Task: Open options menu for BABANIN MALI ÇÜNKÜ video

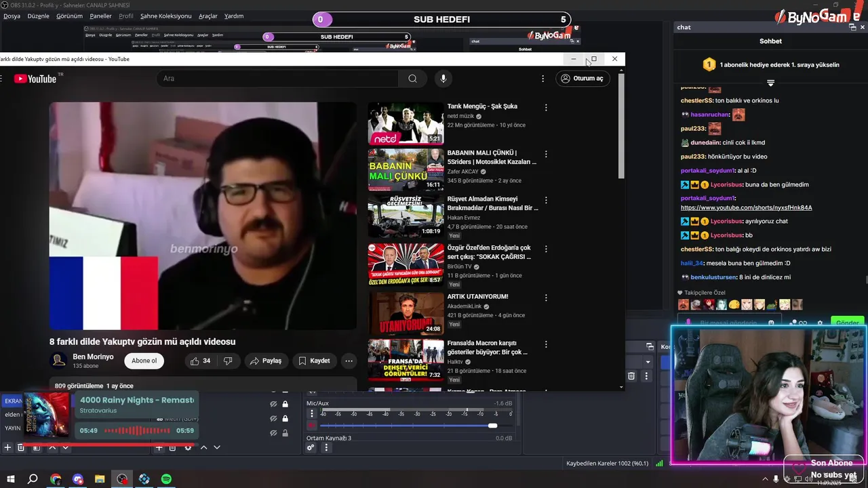Action: click(x=546, y=154)
